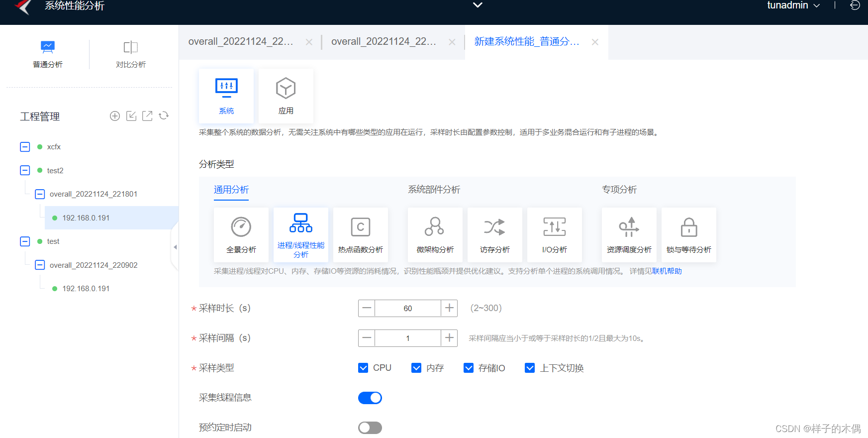This screenshot has height=438, width=868.
Task: Select the 对比分析 mode icon
Action: click(x=131, y=47)
